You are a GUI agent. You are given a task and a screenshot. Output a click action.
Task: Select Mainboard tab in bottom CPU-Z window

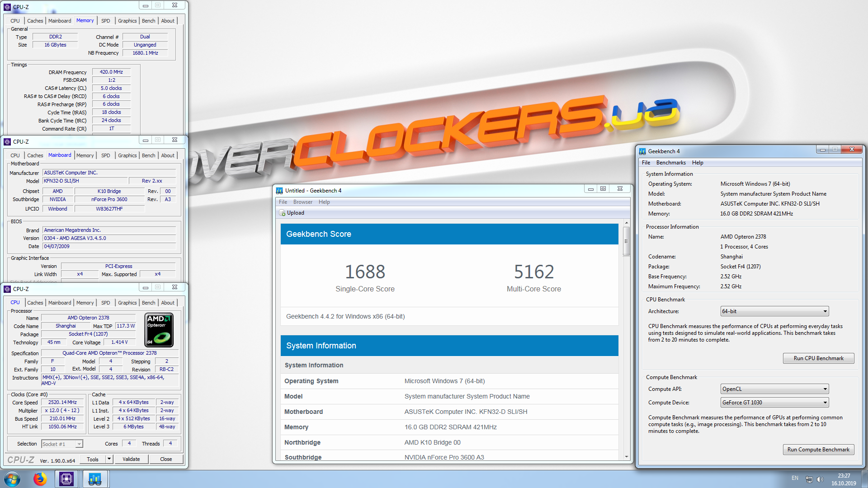click(60, 303)
